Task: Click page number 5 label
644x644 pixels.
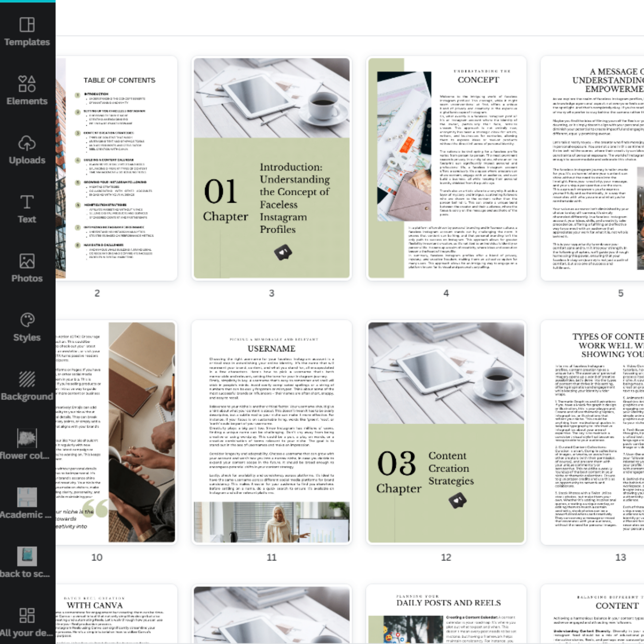Action: (x=621, y=293)
